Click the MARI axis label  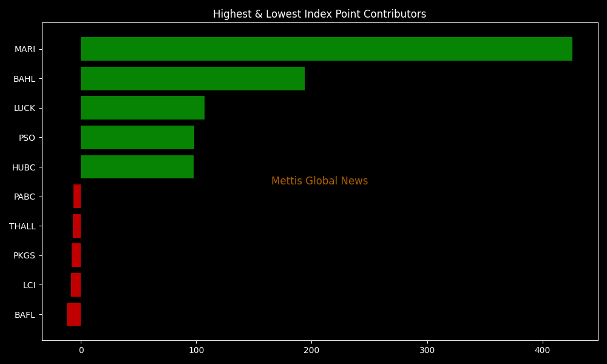25,49
